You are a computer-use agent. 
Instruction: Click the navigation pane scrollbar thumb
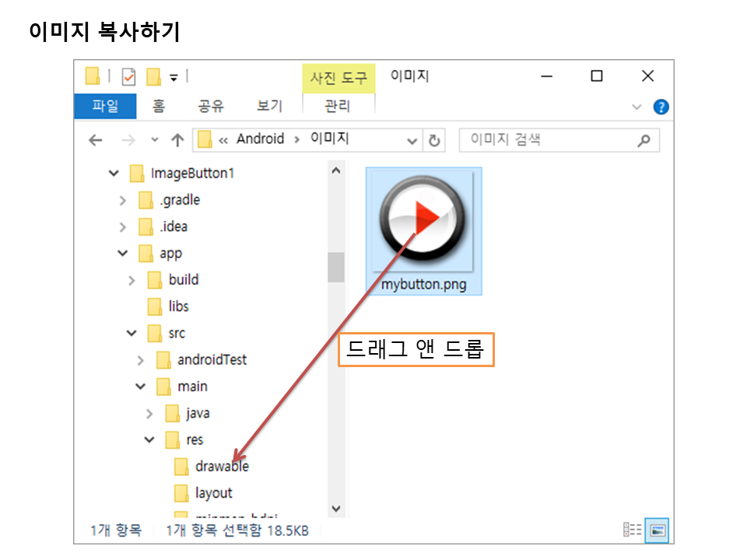pyautogui.click(x=336, y=267)
